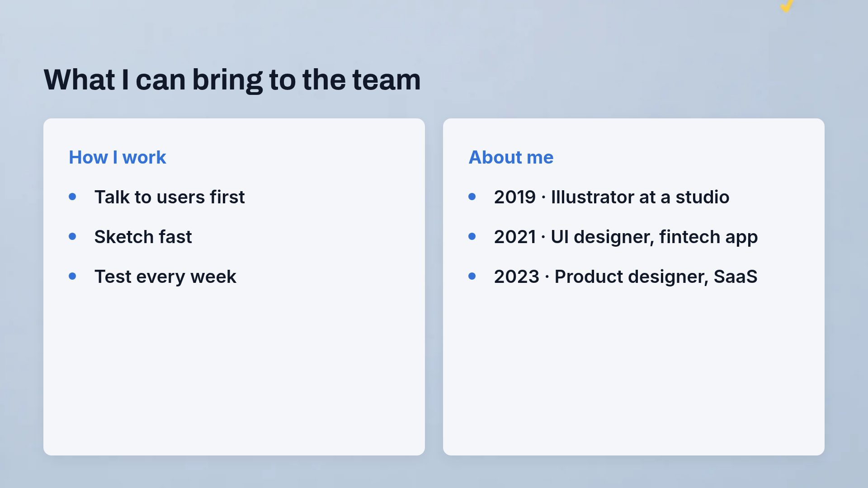
Task: Click the Talk to users first text
Action: (170, 197)
